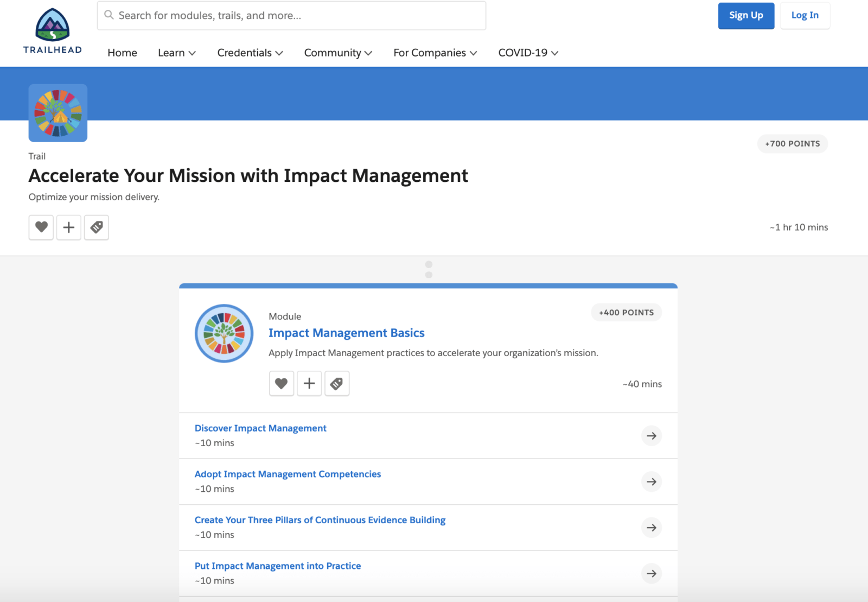Open the Impact Management Basics module link

pyautogui.click(x=346, y=333)
